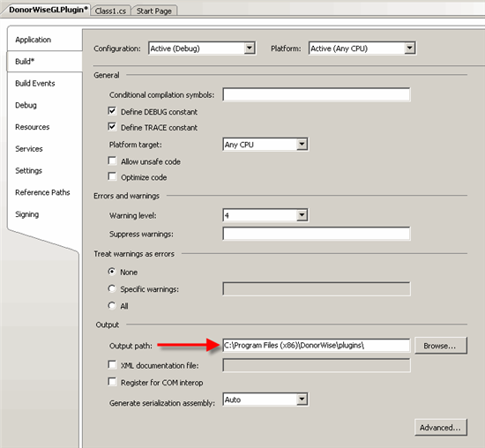Check Register for COM interop
Viewport: 485px width, 448px height.
[112, 382]
